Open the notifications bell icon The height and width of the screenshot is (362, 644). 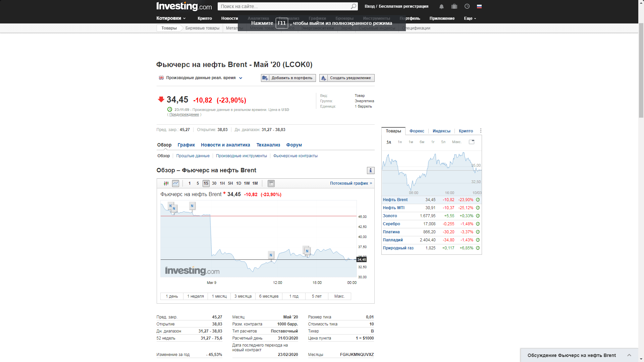click(441, 6)
